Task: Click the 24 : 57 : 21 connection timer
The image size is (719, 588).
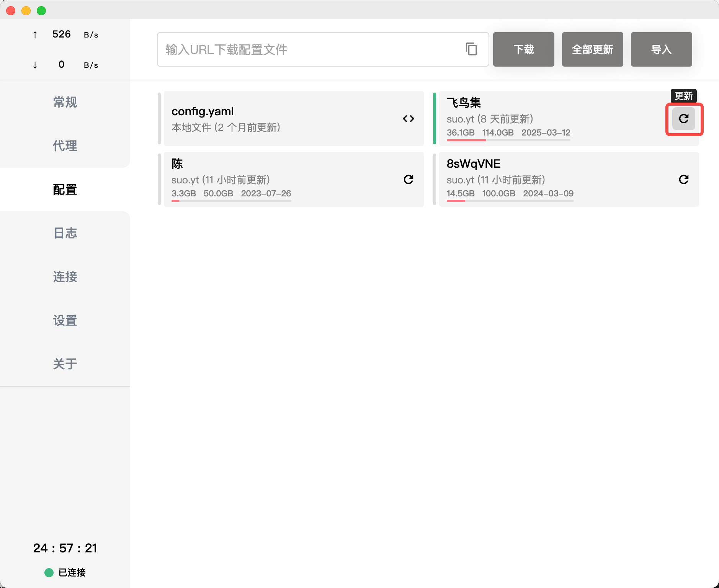Action: 65,548
